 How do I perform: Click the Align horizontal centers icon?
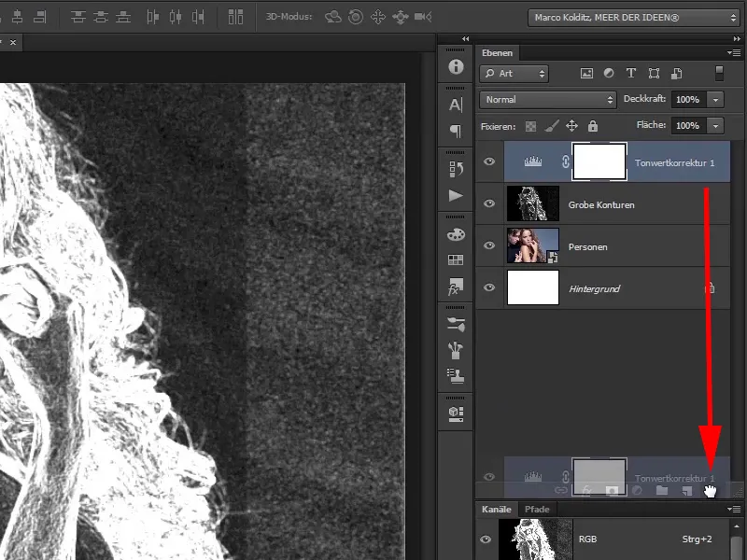click(x=17, y=17)
